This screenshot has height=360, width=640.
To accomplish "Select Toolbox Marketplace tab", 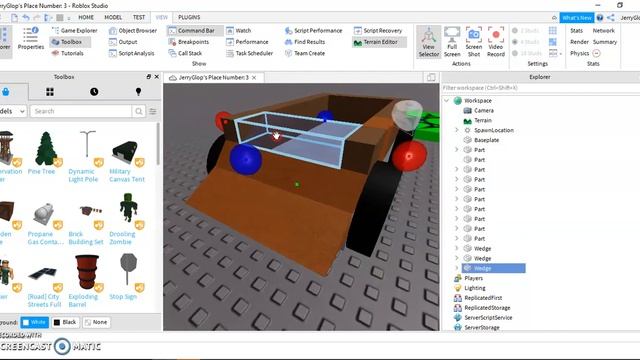I will coord(6,92).
